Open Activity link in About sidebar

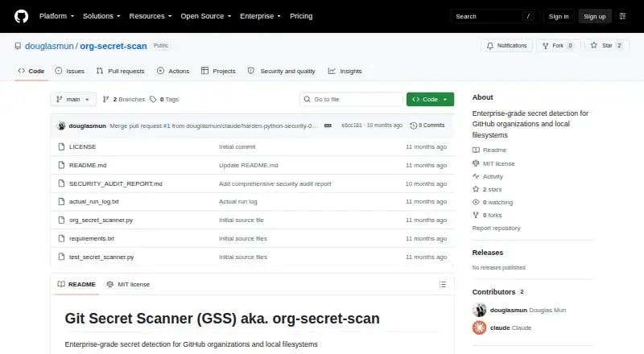[488, 176]
